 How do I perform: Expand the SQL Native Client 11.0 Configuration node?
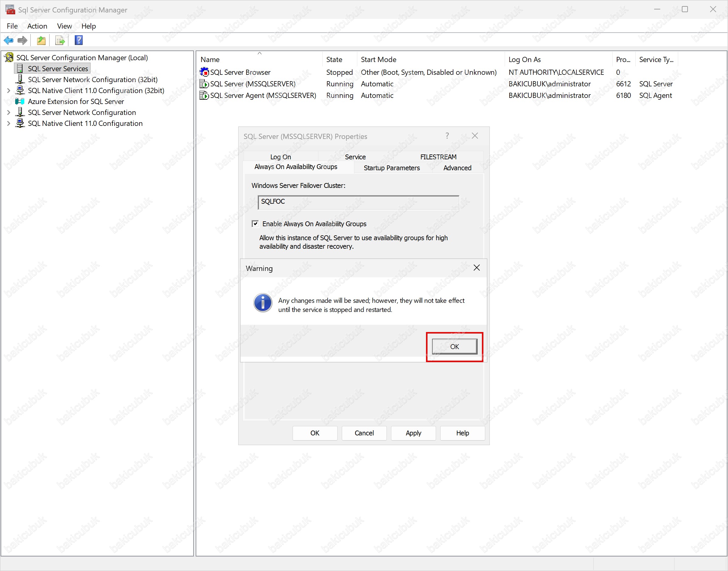9,123
